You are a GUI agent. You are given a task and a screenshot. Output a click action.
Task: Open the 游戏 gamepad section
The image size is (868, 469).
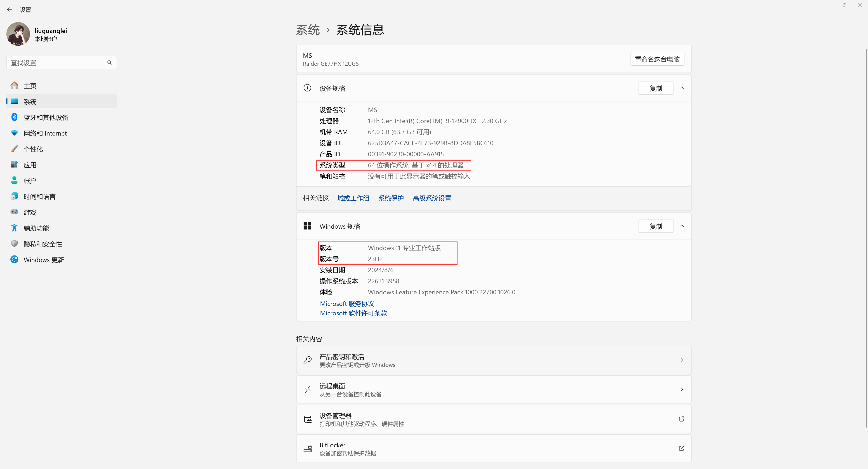pos(30,212)
